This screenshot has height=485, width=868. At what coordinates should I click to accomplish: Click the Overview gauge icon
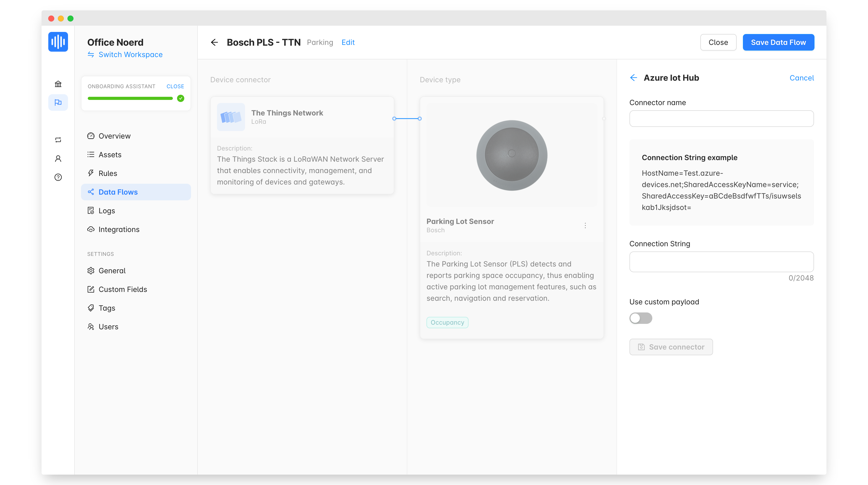pos(91,136)
